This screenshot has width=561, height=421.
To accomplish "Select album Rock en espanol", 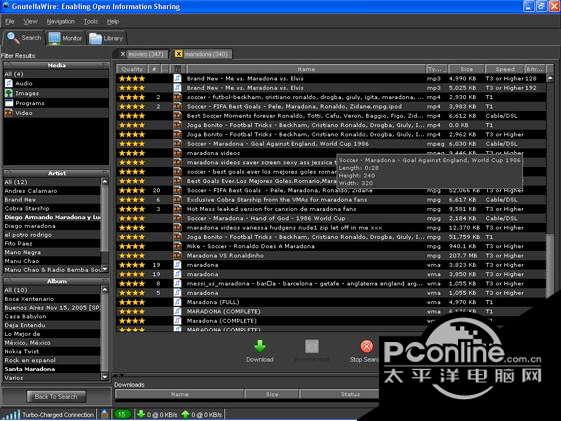I will point(52,360).
